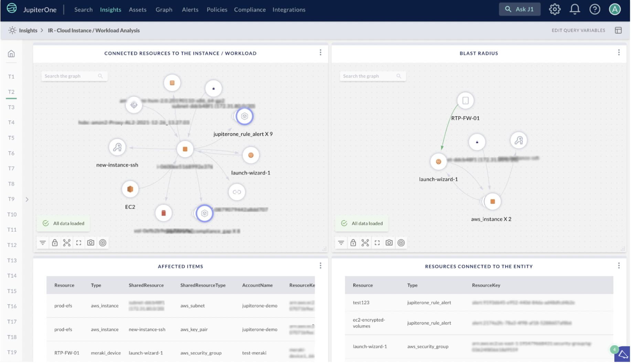Select the RTP-FW-01 device node

click(466, 101)
